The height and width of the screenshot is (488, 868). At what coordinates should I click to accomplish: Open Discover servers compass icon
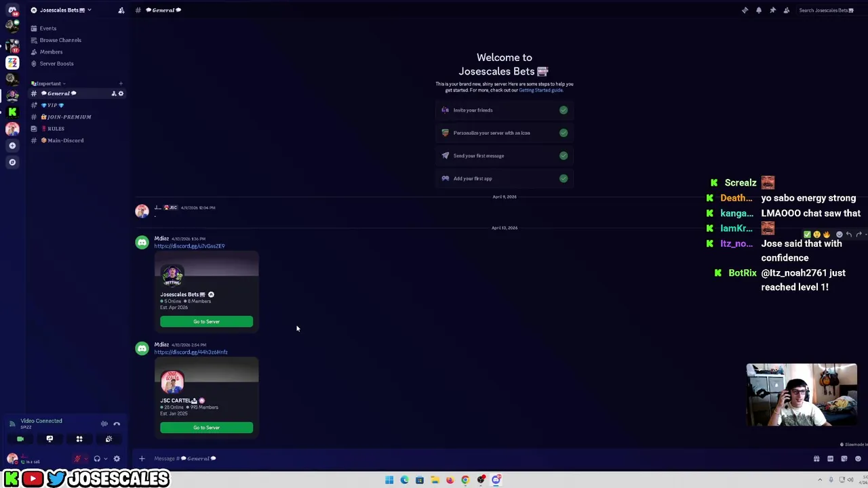click(x=12, y=162)
